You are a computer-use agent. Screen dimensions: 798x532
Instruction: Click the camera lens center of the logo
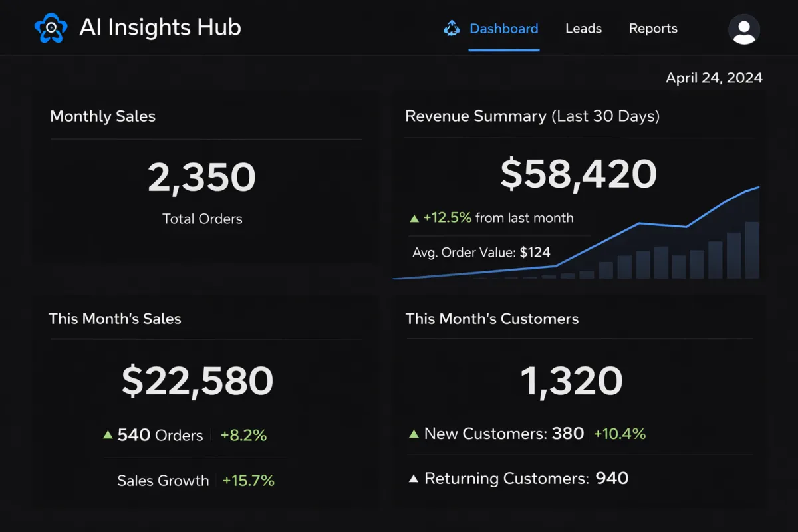pyautogui.click(x=51, y=27)
